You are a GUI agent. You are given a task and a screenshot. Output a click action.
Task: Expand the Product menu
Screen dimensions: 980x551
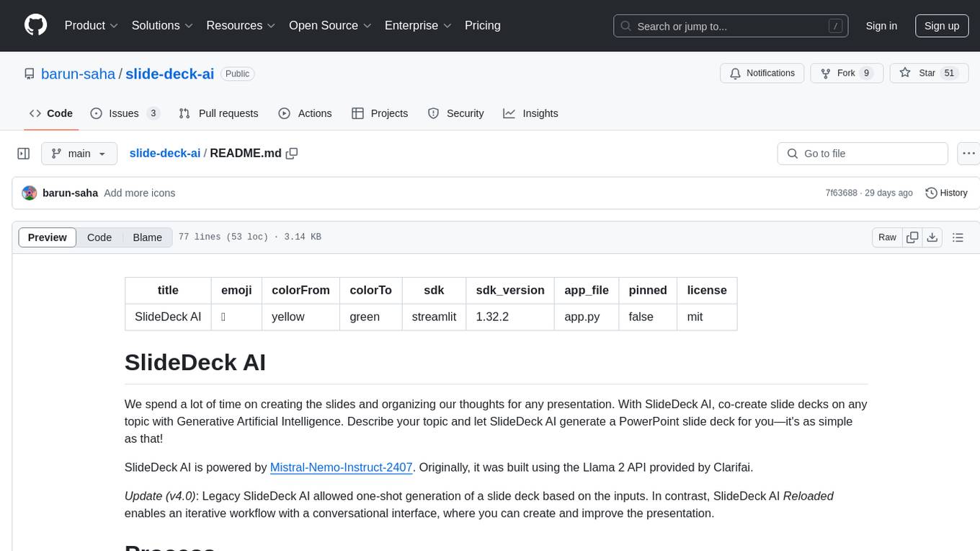(x=92, y=25)
